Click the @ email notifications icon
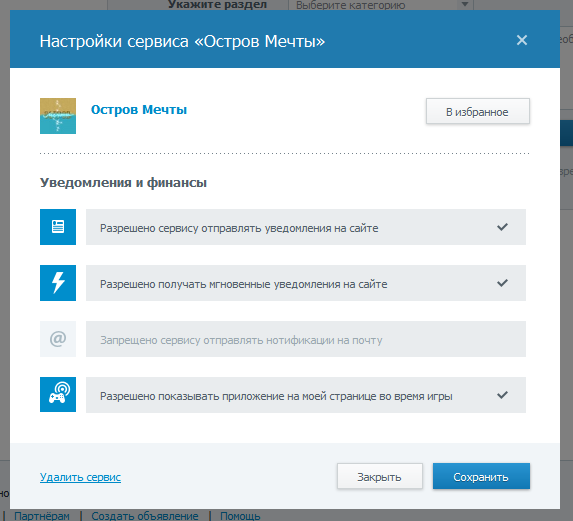This screenshot has height=521, width=573. click(58, 339)
